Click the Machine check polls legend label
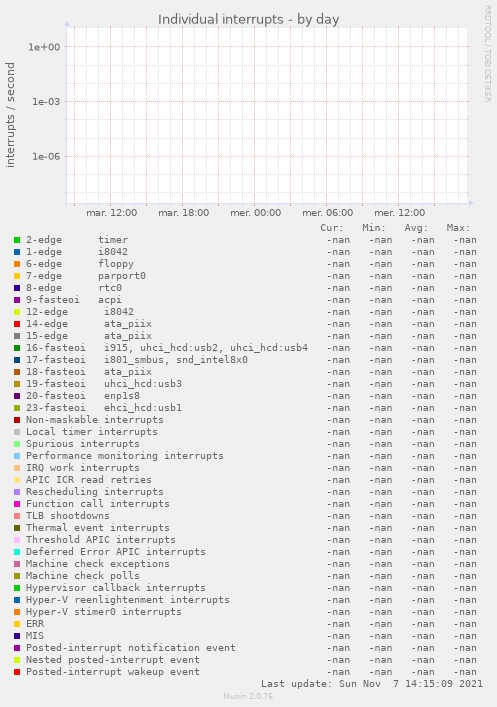The image size is (497, 707). (83, 576)
